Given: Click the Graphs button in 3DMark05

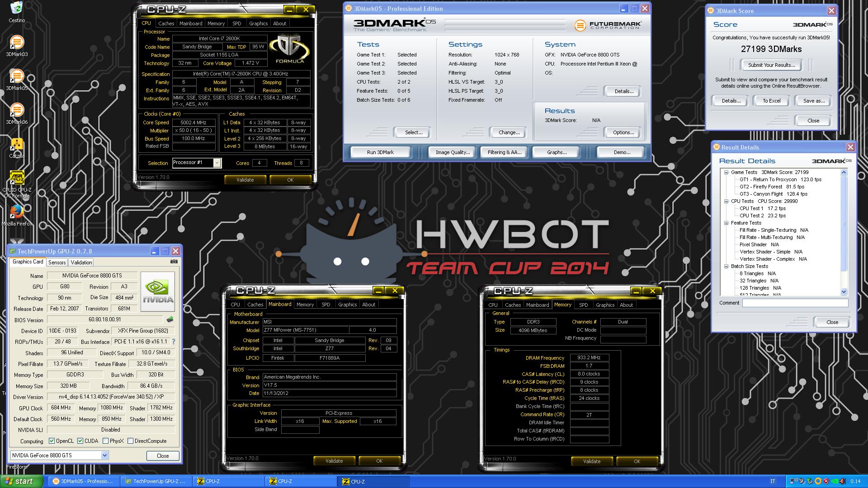Looking at the screenshot, I should click(557, 152).
